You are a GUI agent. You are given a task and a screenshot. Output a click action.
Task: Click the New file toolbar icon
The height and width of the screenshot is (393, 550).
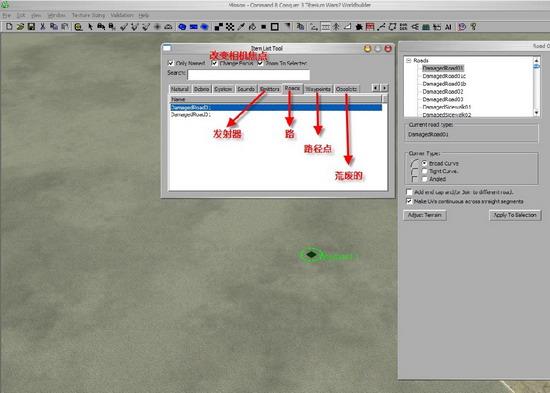pos(9,27)
